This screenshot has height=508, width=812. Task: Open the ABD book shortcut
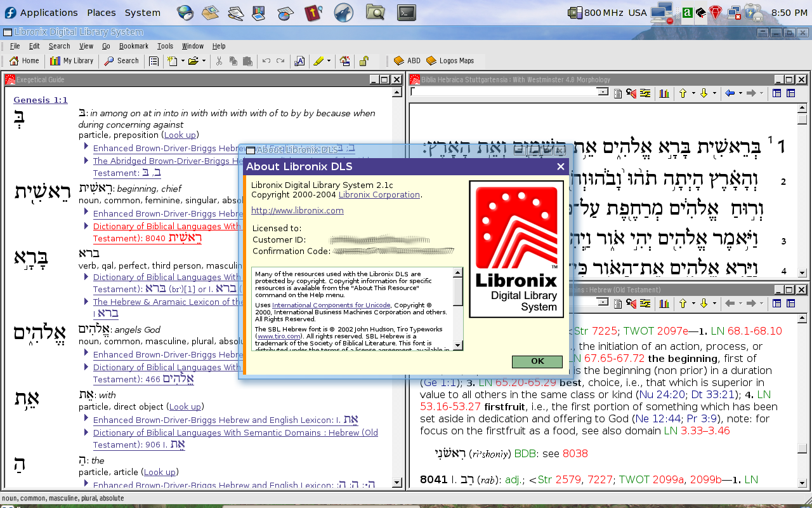coord(407,61)
